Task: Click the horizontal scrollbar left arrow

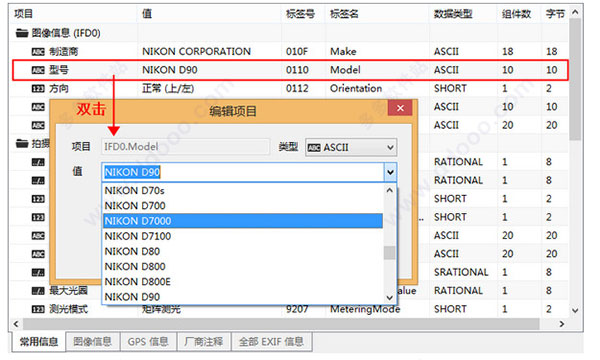Action: click(16, 324)
